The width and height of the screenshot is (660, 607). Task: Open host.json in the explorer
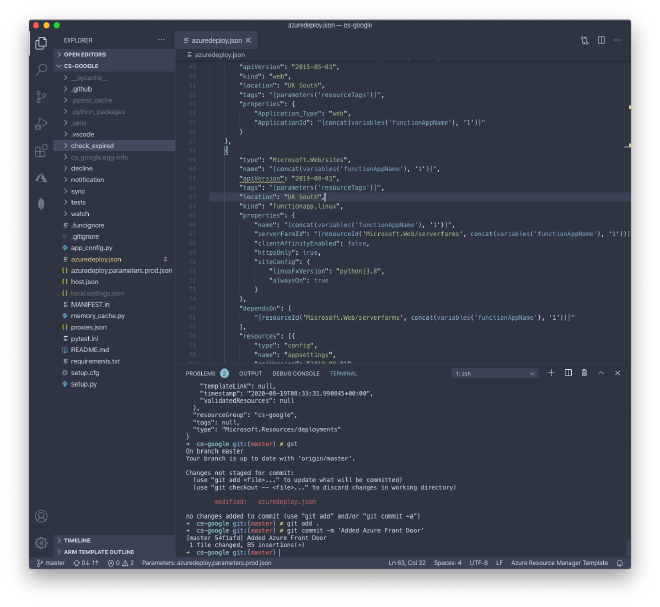(114, 282)
